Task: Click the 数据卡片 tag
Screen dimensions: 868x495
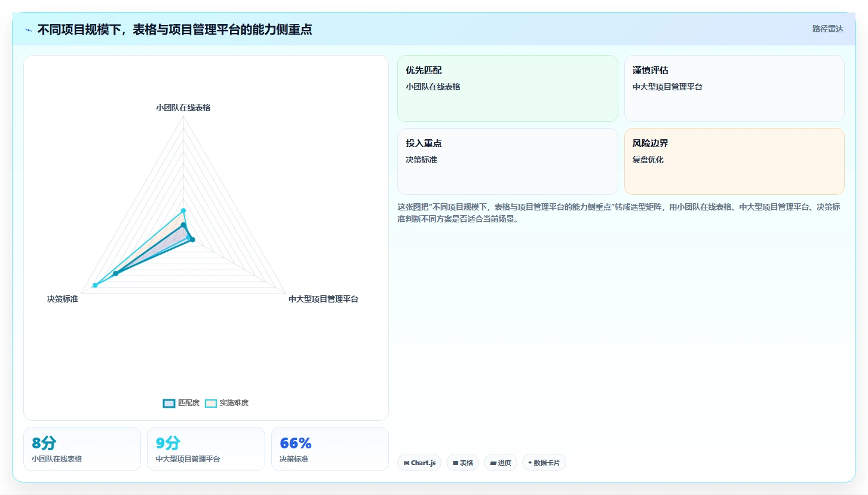Action: pyautogui.click(x=544, y=463)
